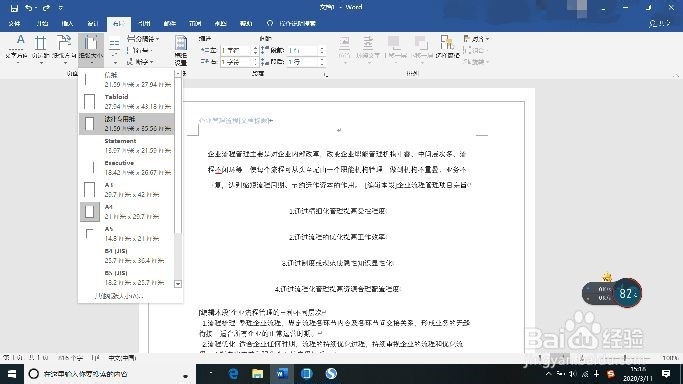Image resolution: width=683 pixels, height=384 pixels.
Task: Switch to the Design tab
Action: tap(92, 24)
